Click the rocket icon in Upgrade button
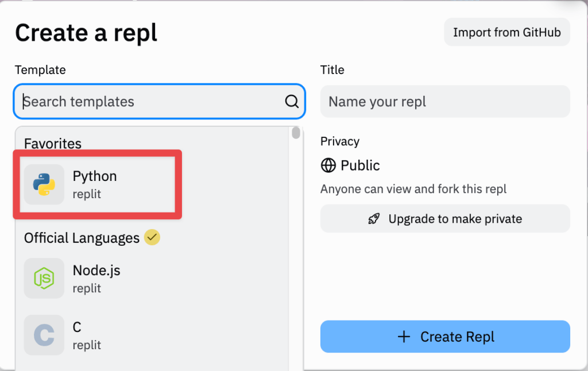This screenshot has height=371, width=588. click(x=374, y=219)
